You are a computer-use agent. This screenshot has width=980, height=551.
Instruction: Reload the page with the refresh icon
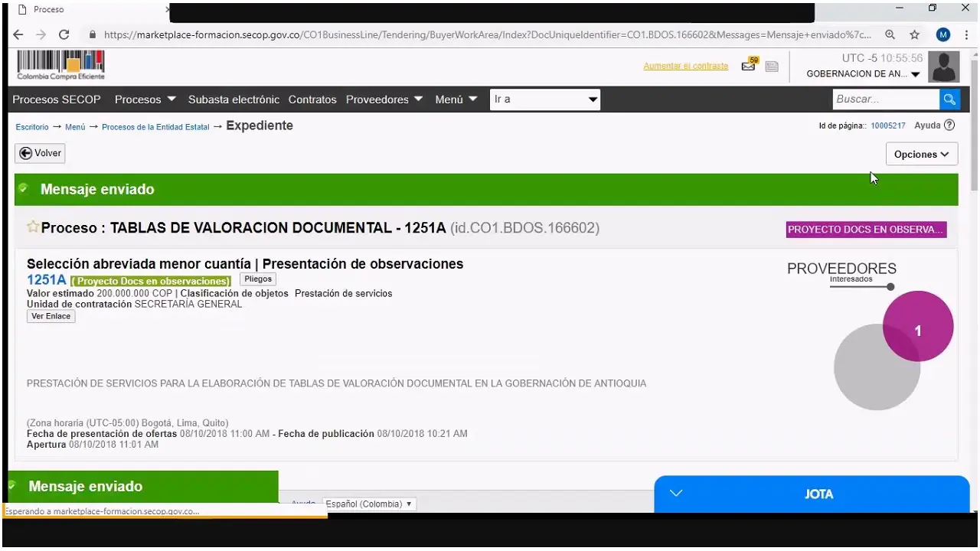[x=64, y=34]
